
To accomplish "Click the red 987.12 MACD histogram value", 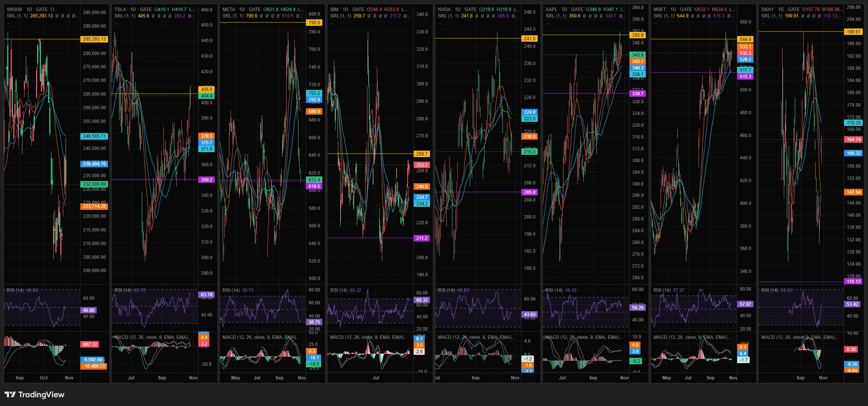I will [90, 345].
